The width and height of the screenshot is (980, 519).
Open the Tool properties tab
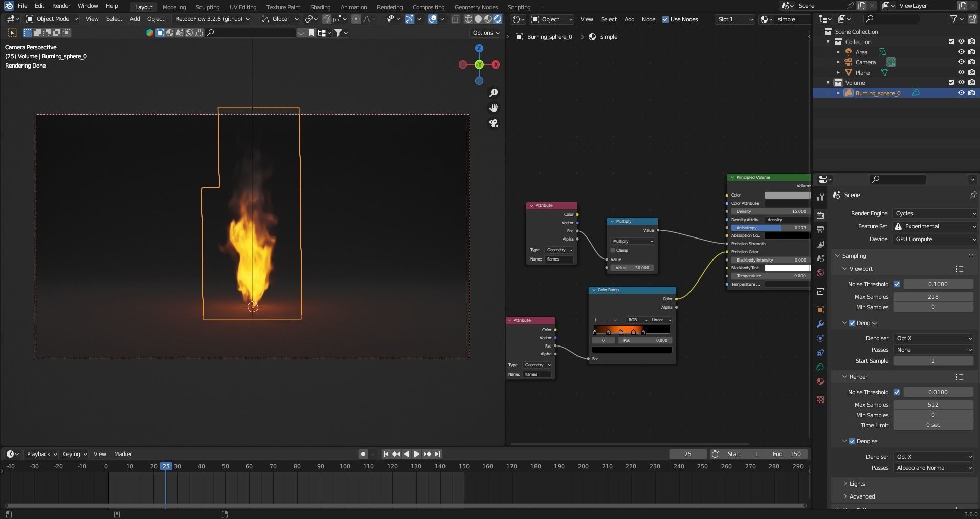coord(820,197)
